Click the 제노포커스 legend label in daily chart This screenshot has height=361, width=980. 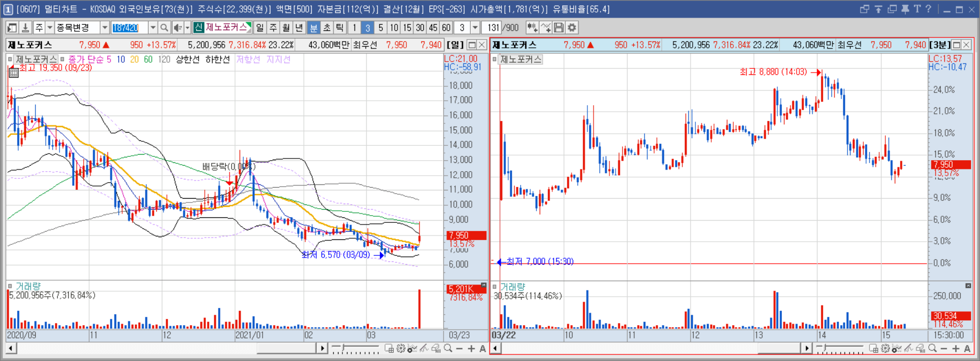pos(36,59)
